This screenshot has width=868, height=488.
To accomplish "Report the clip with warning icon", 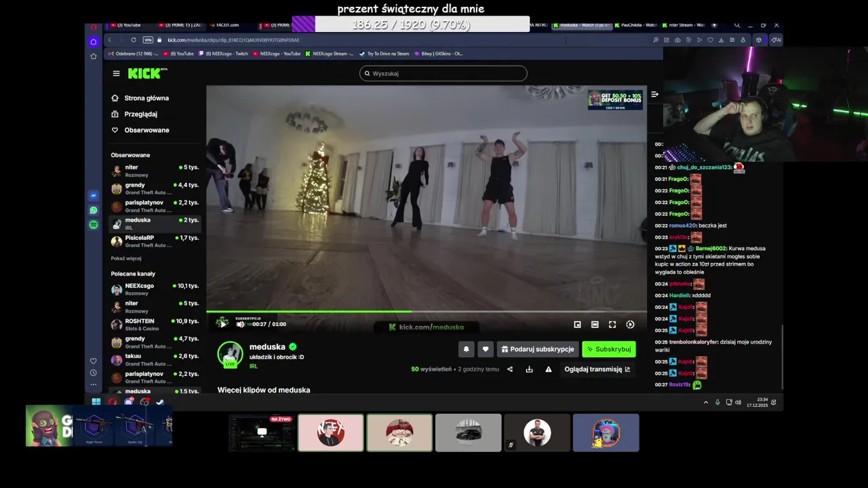I will click(549, 369).
